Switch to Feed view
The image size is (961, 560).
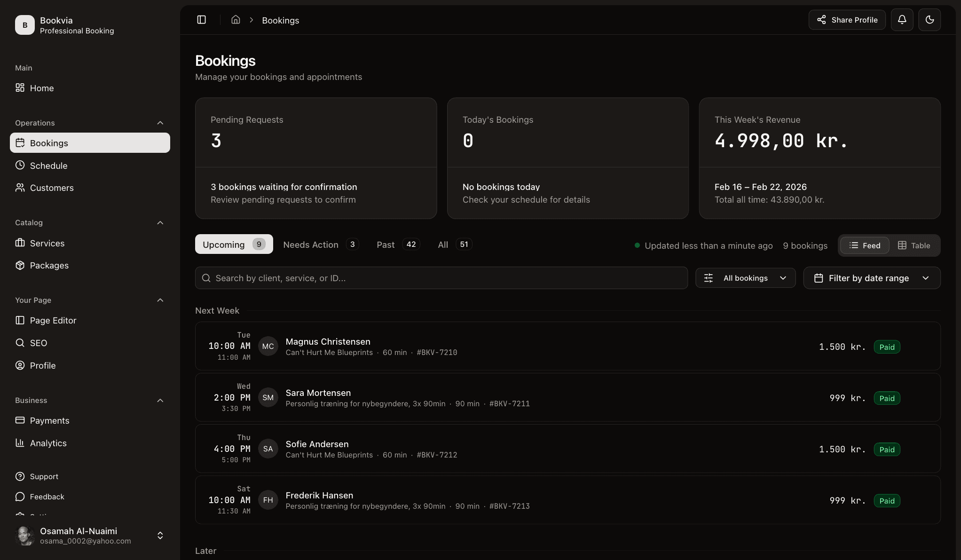point(865,245)
